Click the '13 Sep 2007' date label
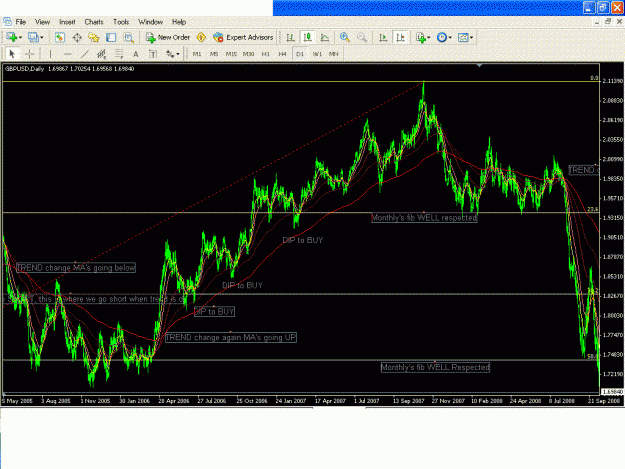 408,401
